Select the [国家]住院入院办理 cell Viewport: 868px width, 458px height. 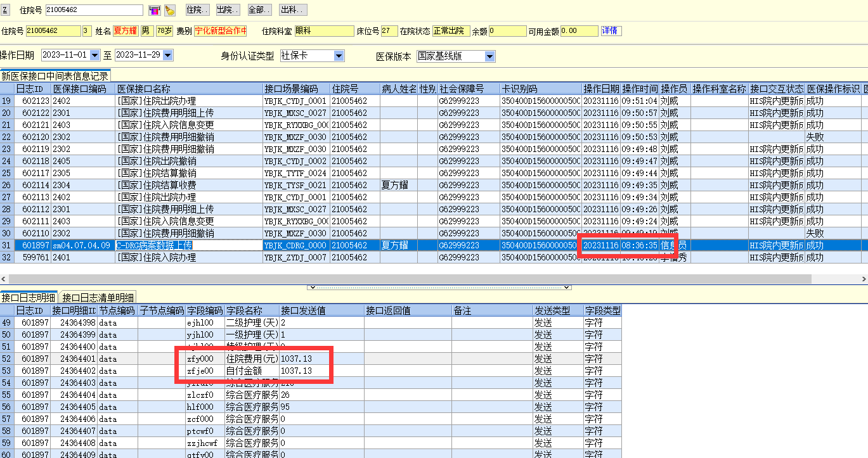point(189,258)
